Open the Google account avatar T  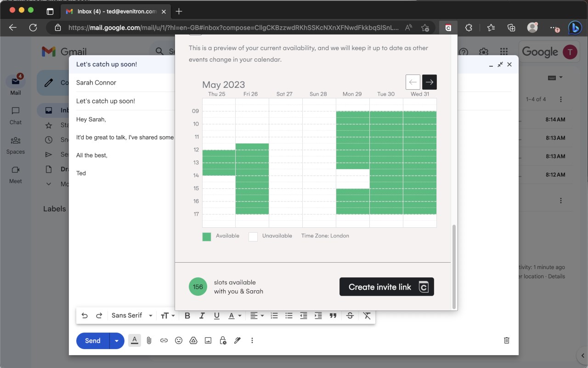[570, 52]
